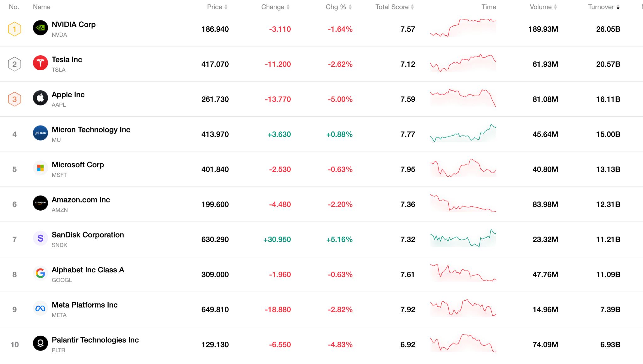
Task: Click the gold rank 1 badge
Action: point(14,29)
